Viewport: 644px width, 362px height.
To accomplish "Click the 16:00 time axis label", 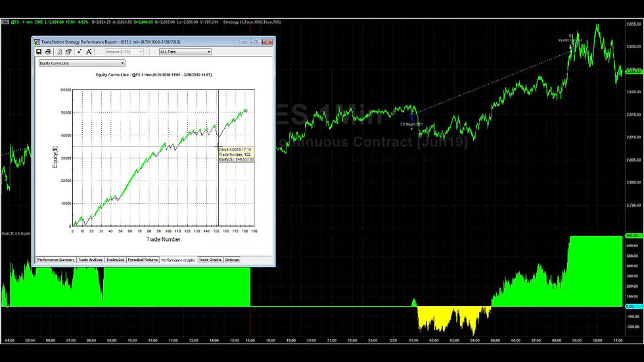I will coord(250,340).
